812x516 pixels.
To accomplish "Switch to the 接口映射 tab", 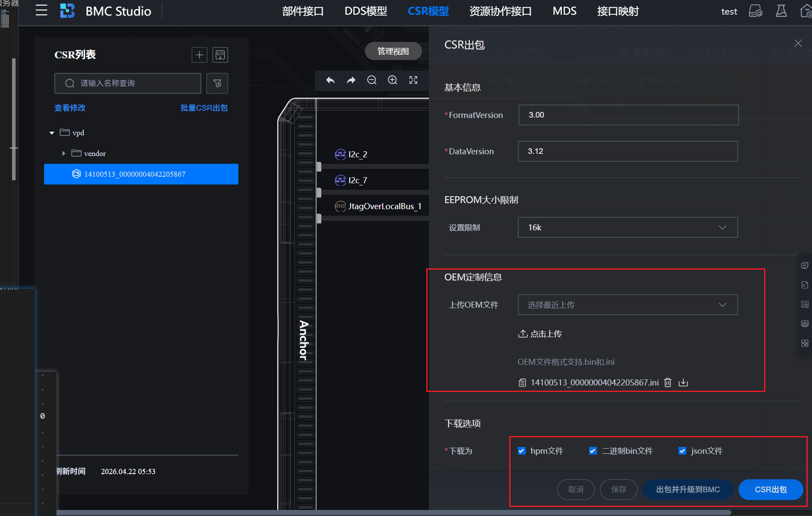I will tap(618, 11).
